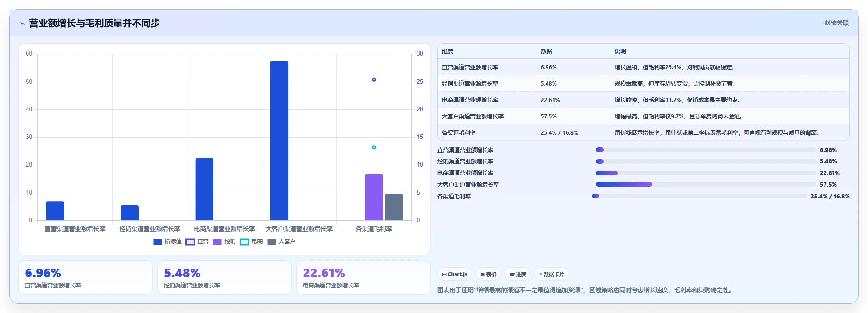Screen dimensions: 868x313
Task: Click the note starting 增幅最高，但毛利率仅9.7%
Action: [x=680, y=116]
